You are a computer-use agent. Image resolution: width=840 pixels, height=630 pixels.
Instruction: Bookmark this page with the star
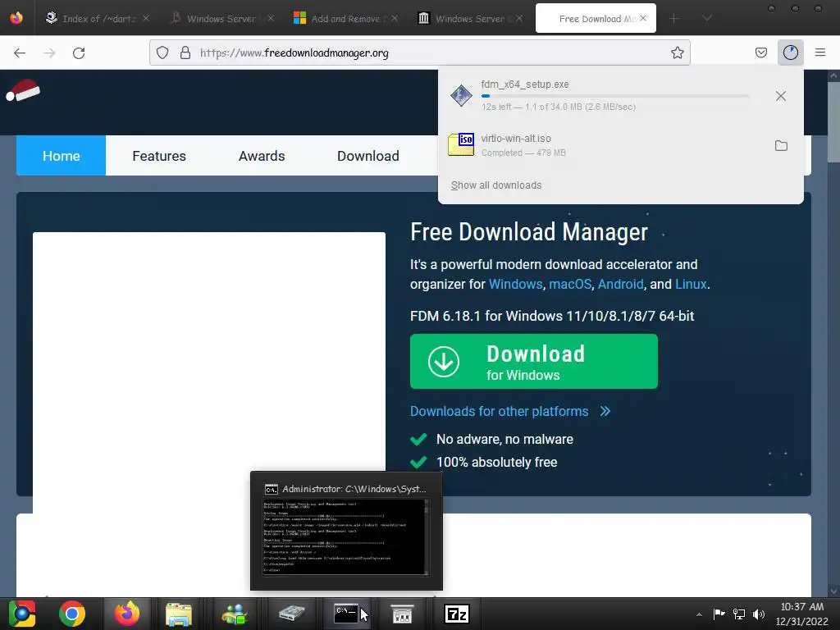[x=677, y=52]
